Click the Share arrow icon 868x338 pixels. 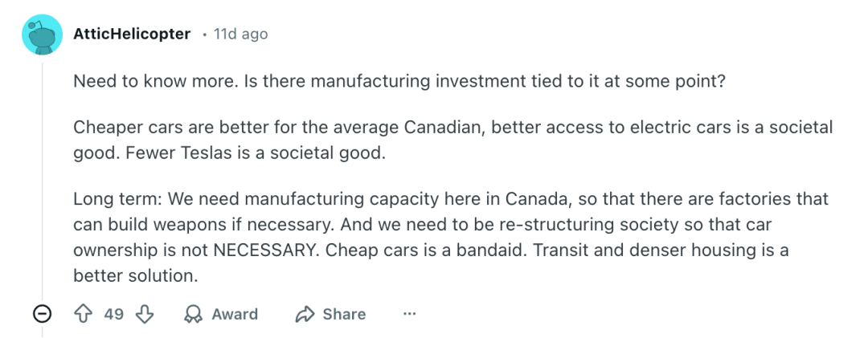pos(305,314)
